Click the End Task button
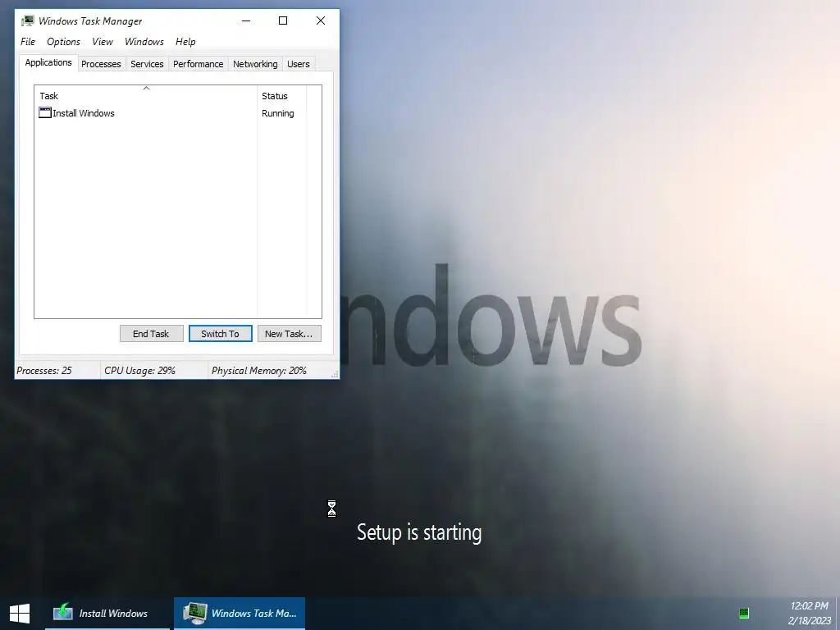 (151, 334)
